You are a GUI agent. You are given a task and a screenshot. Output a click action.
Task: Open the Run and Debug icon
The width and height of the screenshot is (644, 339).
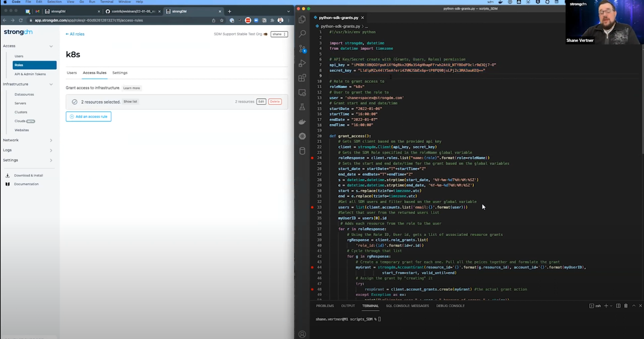[302, 63]
